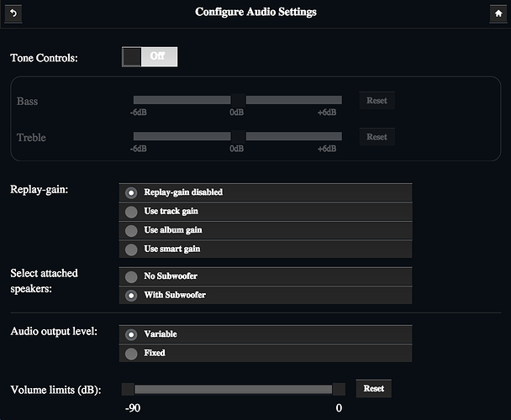Select Replay-gain disabled option
The image size is (511, 420).
[x=266, y=192]
